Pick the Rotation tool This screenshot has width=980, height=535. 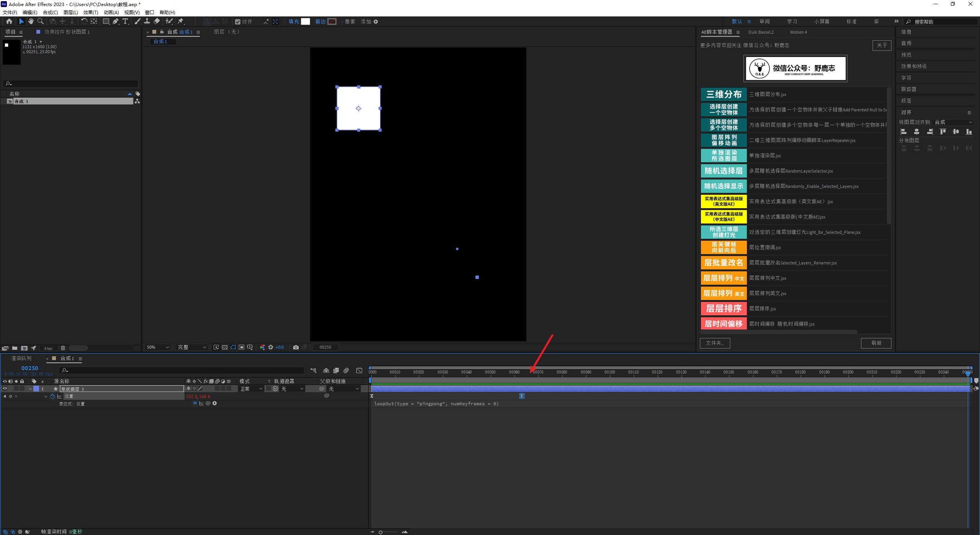(84, 21)
